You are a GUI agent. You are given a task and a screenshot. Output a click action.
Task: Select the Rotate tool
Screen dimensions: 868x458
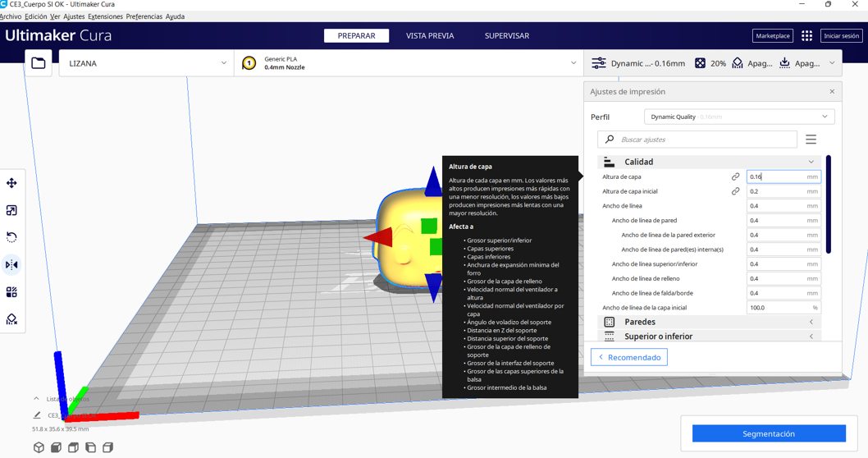(11, 237)
